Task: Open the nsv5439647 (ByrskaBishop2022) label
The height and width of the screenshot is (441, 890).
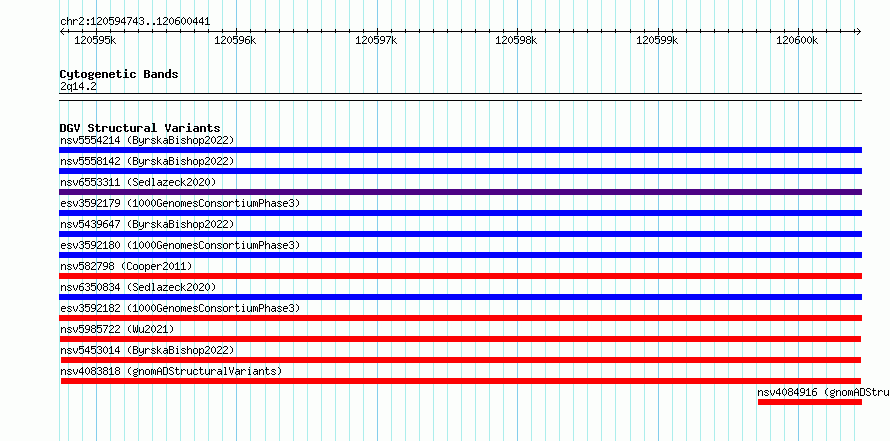Action: click(x=147, y=224)
